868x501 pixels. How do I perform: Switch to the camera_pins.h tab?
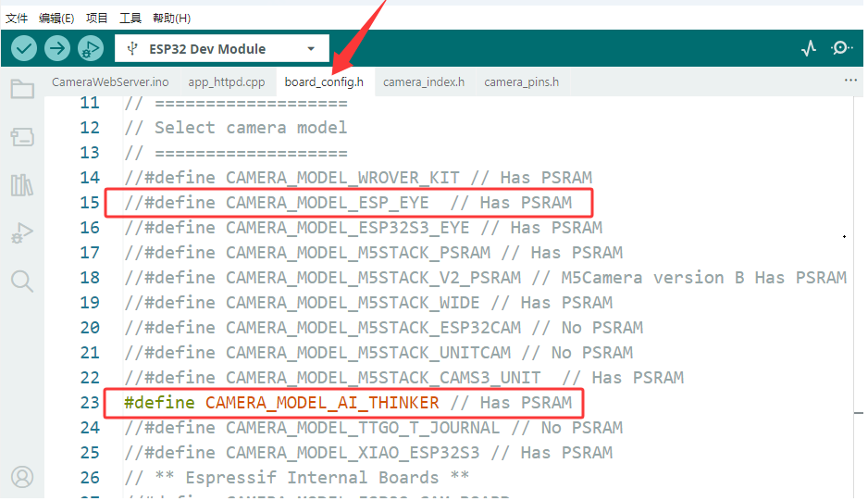[x=522, y=82]
